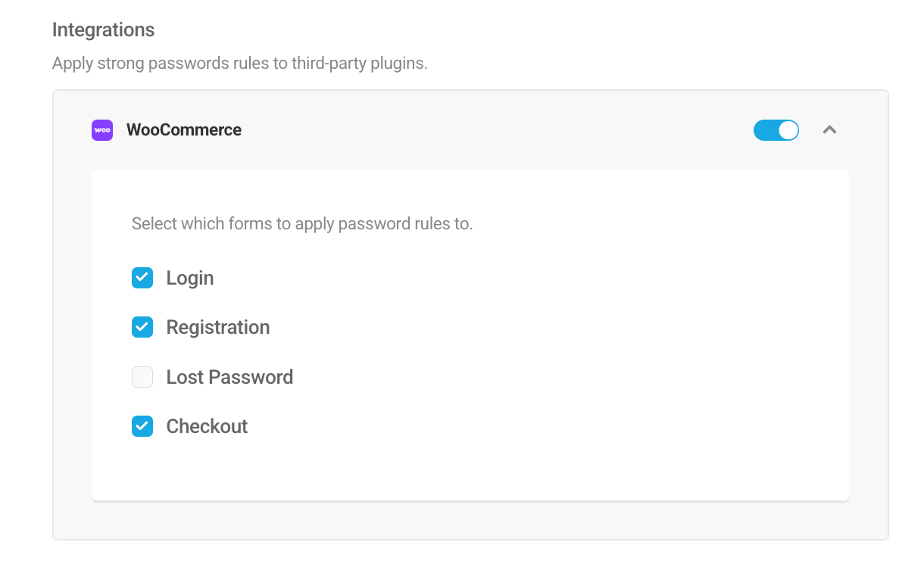Click the purple Woo logo icon
This screenshot has width=924, height=567.
[102, 130]
